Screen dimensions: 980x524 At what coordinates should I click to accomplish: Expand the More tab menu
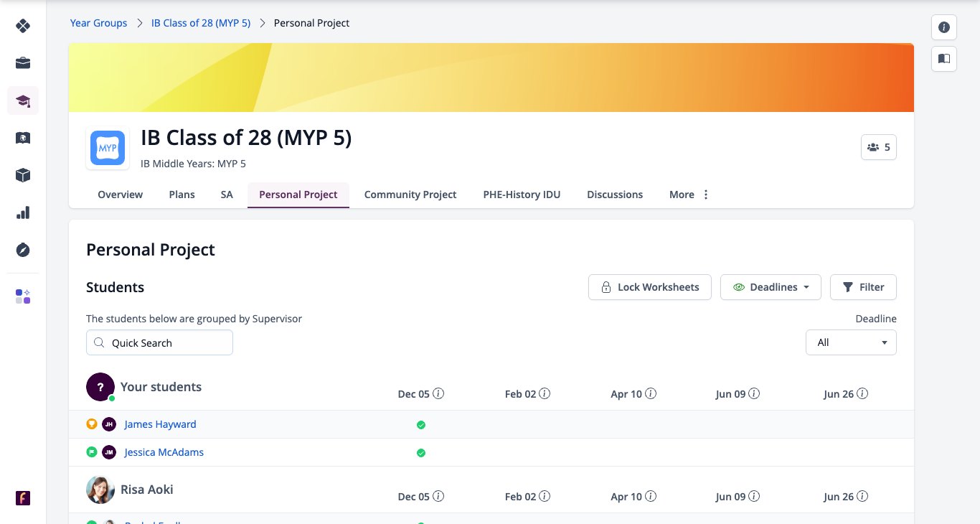pyautogui.click(x=689, y=195)
